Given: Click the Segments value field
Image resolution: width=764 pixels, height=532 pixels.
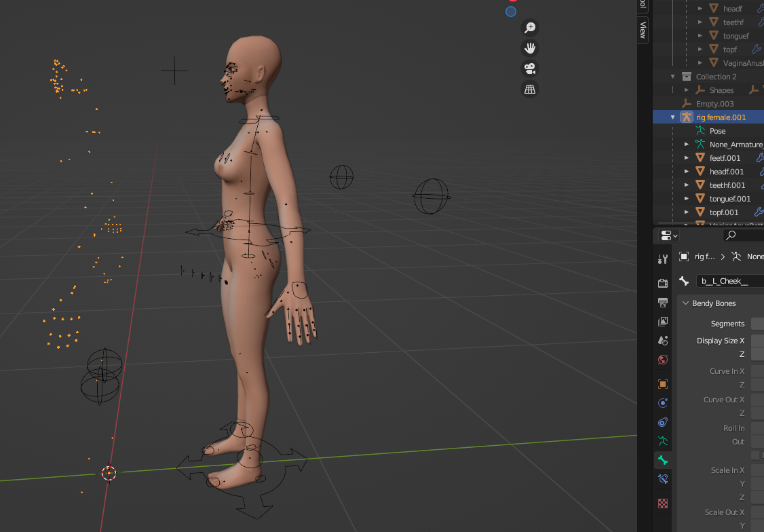Looking at the screenshot, I should [x=758, y=324].
